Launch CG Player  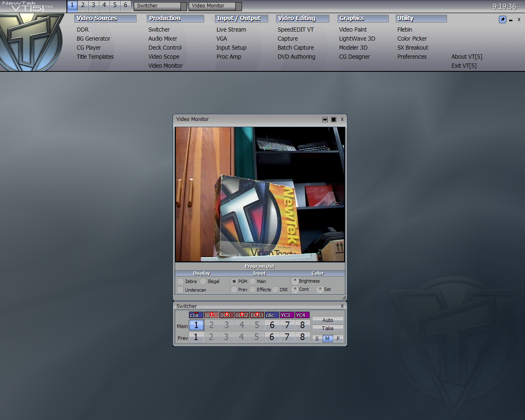click(x=89, y=48)
